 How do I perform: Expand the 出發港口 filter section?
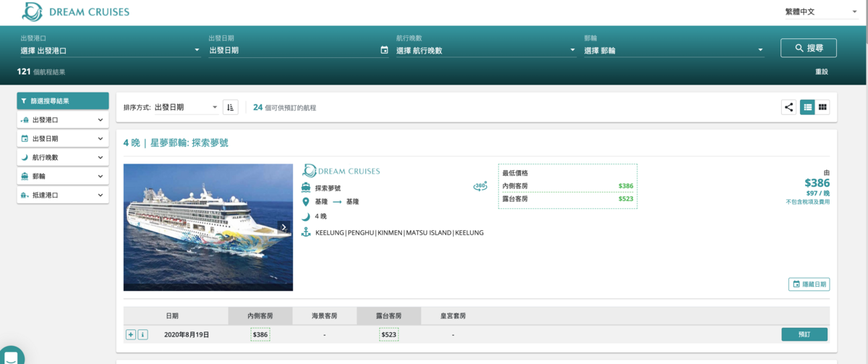click(x=63, y=120)
